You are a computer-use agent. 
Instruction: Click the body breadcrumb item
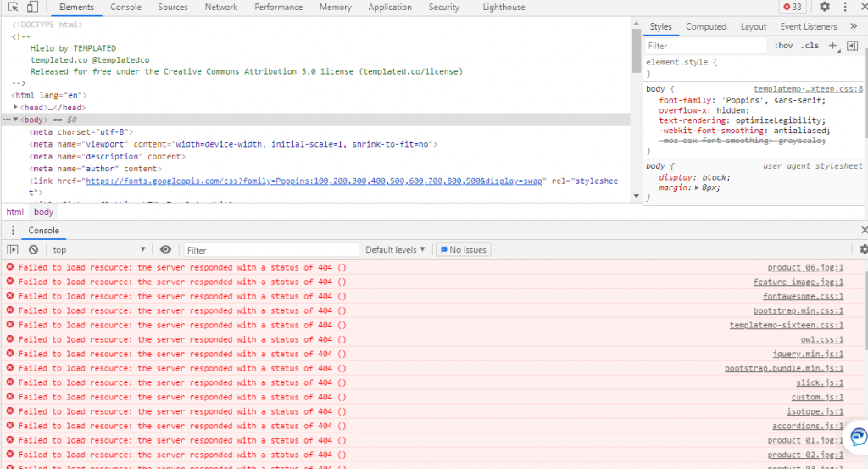point(43,211)
